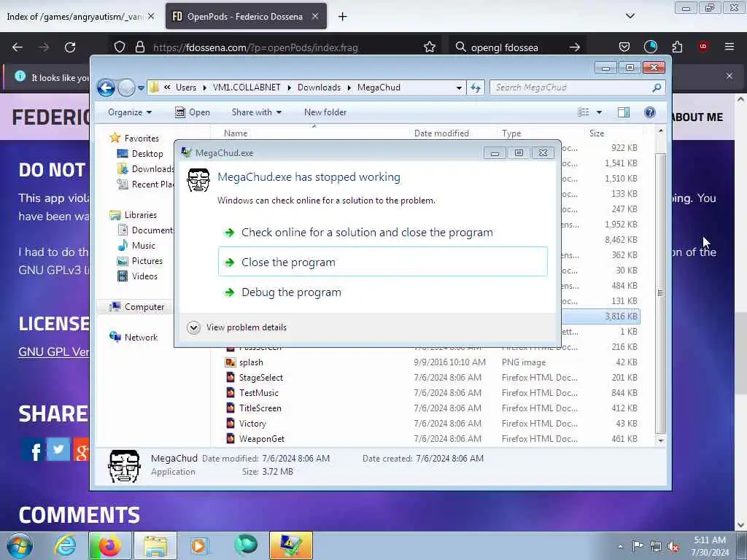Expand the view options dropdown arrow

(600, 112)
